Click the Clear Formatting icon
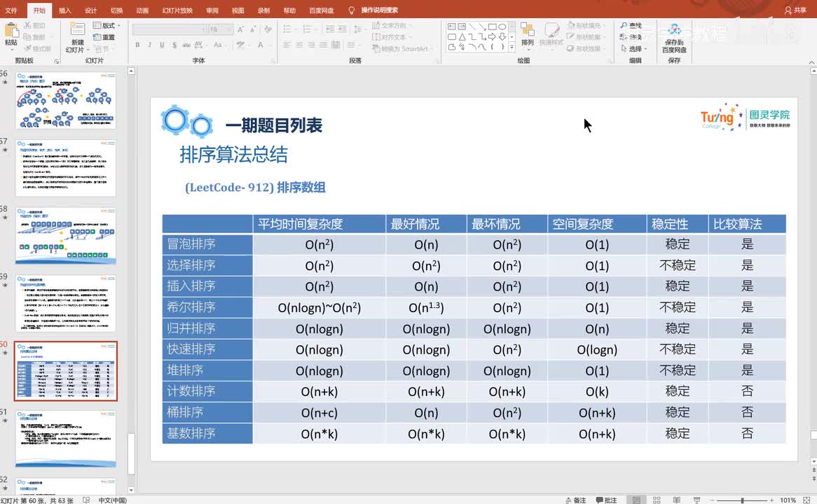The image size is (817, 504). pyautogui.click(x=268, y=29)
